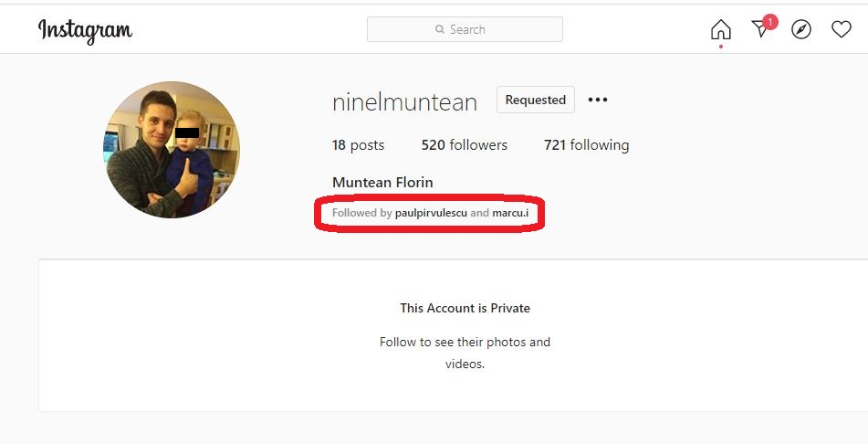Click the Instagram logo
Viewport: 868px width, 444px height.
pos(85,30)
